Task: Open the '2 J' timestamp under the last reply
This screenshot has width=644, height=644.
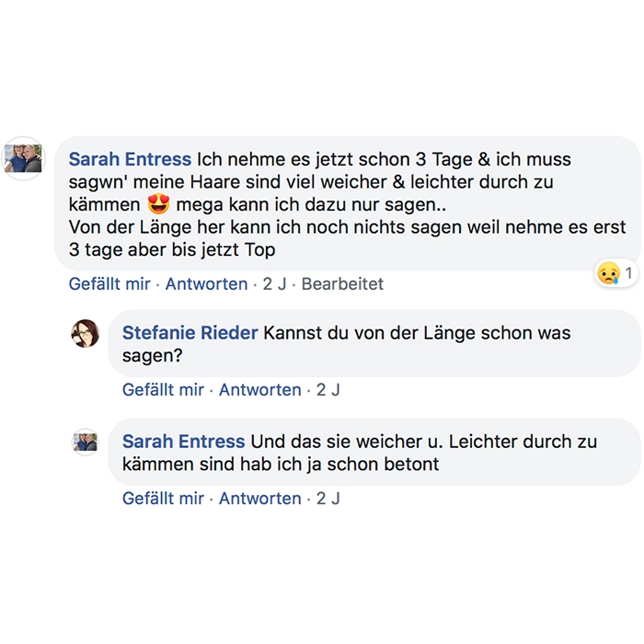Action: point(328,499)
